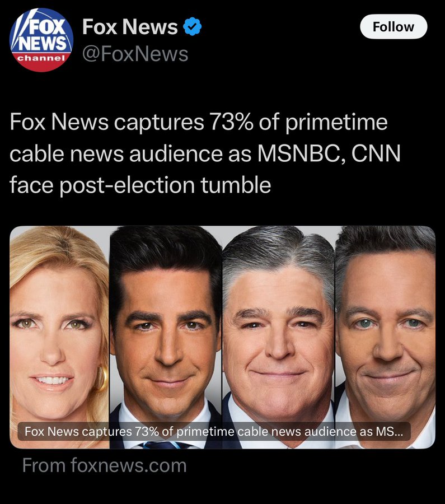Follow the Fox News account
Image resolution: width=445 pixels, height=504 pixels.
point(394,27)
